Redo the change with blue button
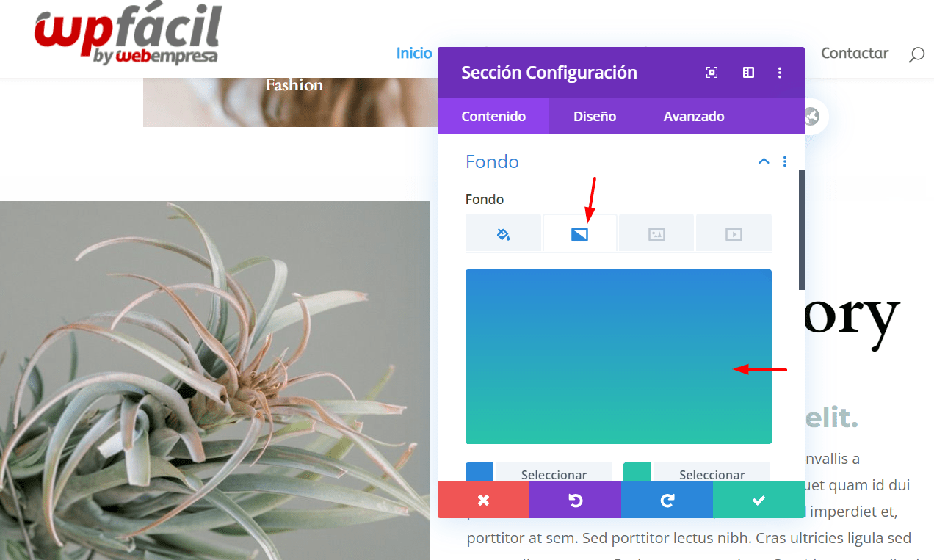The image size is (934, 560). [x=667, y=500]
